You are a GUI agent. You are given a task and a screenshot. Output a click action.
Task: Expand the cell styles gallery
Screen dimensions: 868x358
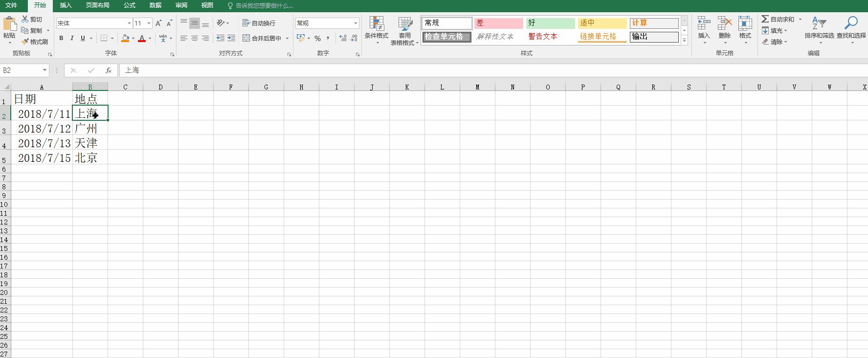pyautogui.click(x=685, y=41)
